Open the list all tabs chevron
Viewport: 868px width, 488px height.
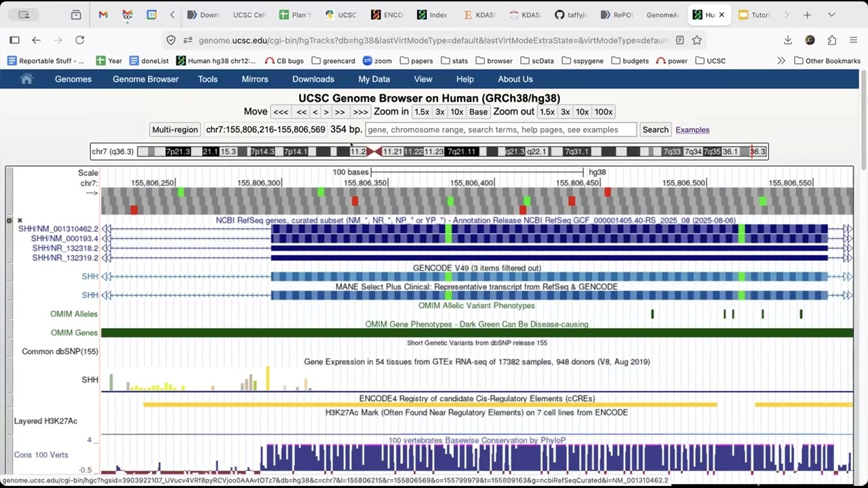coord(831,14)
